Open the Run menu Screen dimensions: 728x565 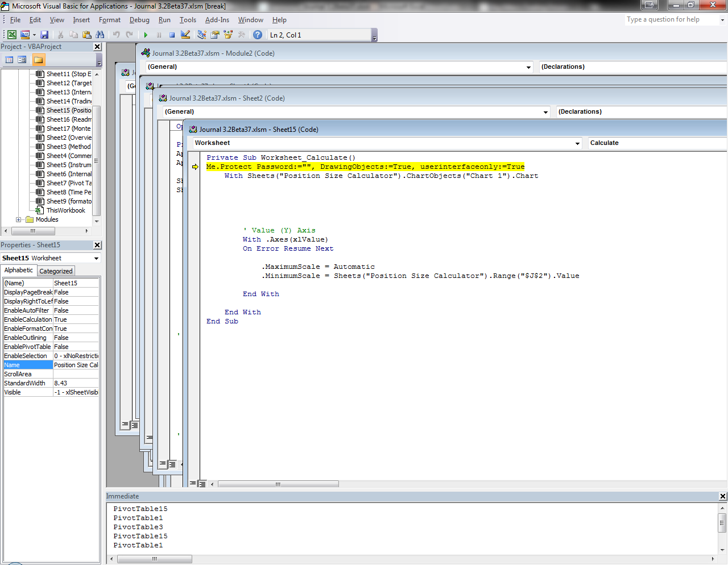pyautogui.click(x=164, y=20)
